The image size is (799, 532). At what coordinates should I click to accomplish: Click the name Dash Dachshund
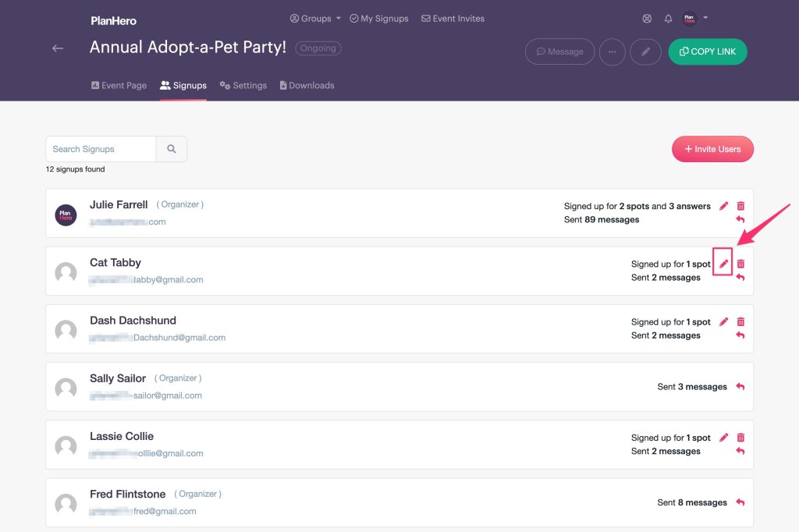(x=133, y=320)
